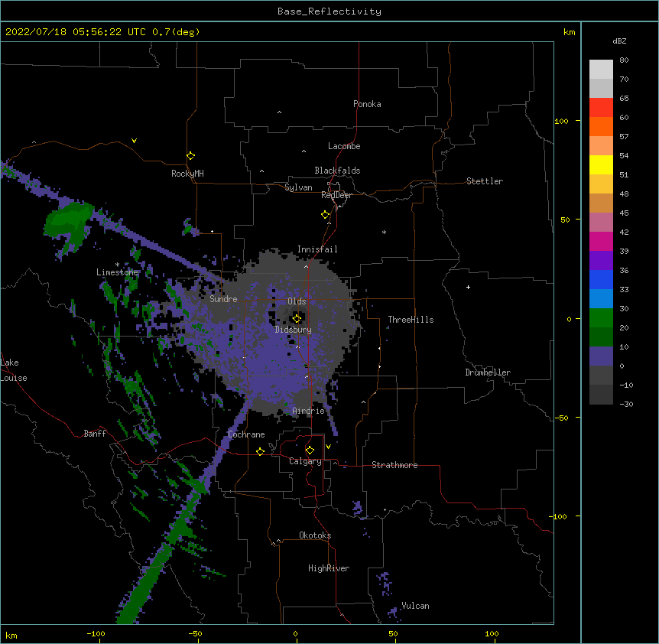
Task: Click the Ponoka town label
Action: 367,104
